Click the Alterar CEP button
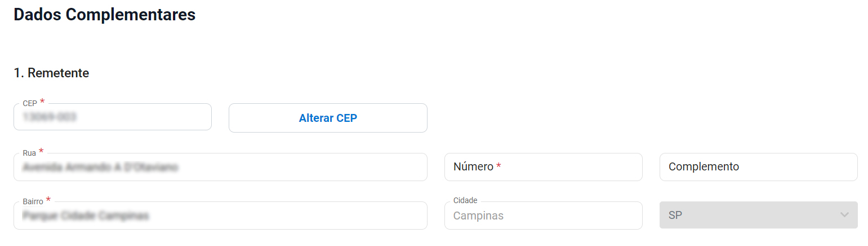This screenshot has height=246, width=868. [328, 118]
